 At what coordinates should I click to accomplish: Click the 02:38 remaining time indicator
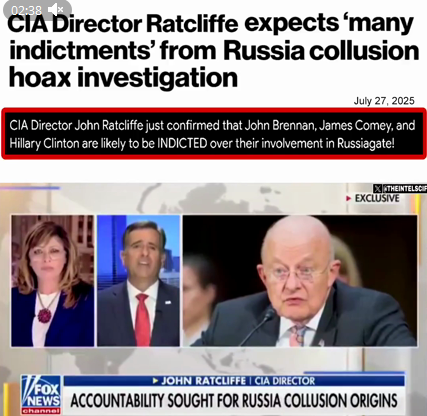point(26,10)
